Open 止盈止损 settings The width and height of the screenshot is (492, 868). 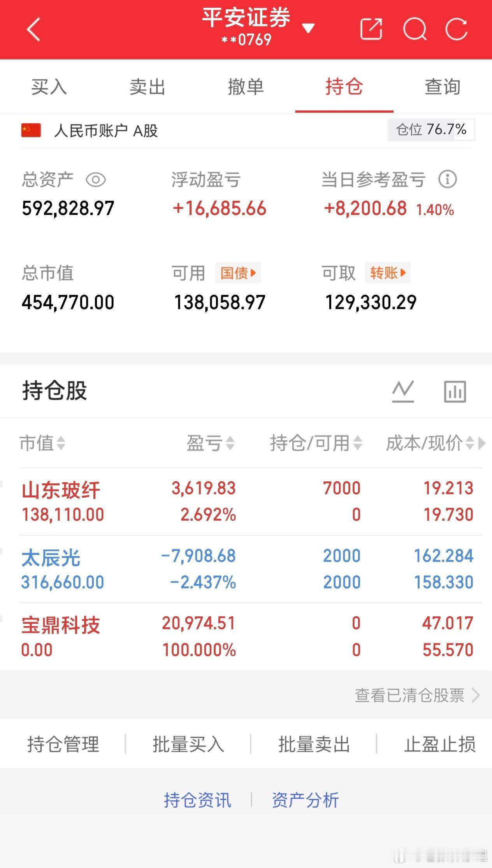439,744
